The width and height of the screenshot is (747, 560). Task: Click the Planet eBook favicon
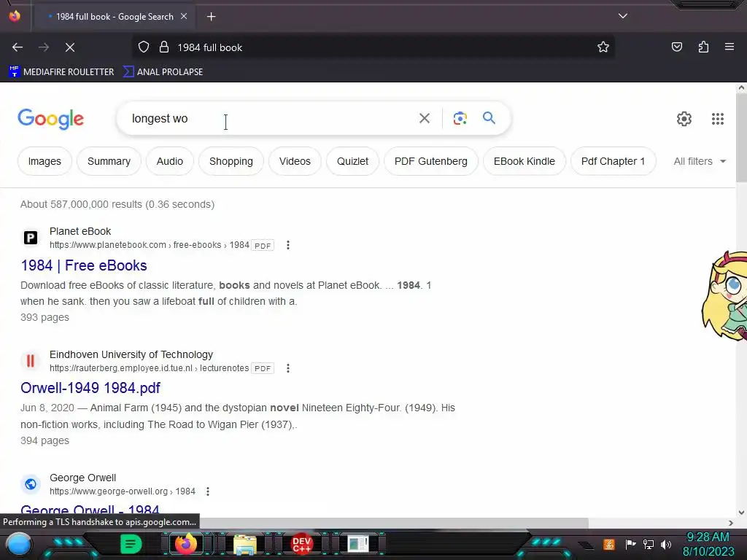point(31,238)
